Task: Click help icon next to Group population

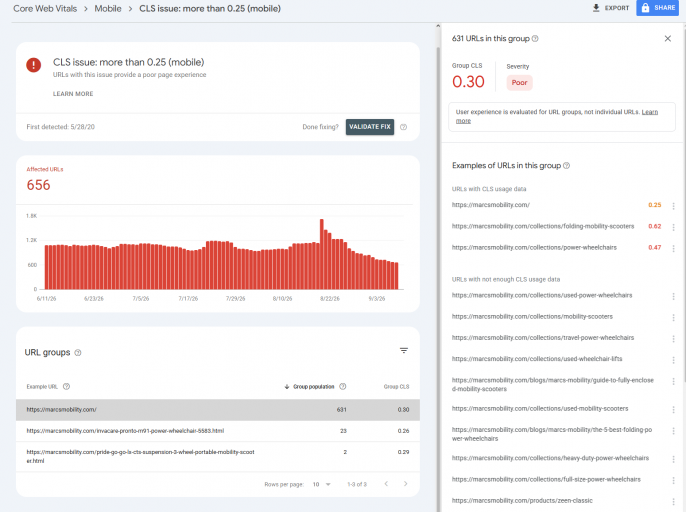Action: [x=343, y=386]
